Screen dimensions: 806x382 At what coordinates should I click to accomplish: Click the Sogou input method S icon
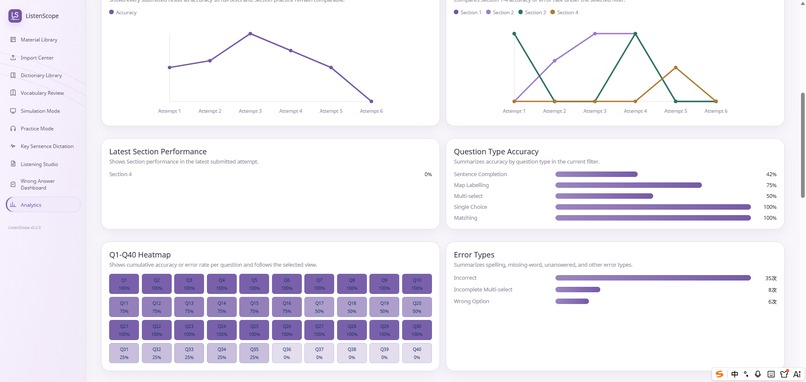(720, 374)
